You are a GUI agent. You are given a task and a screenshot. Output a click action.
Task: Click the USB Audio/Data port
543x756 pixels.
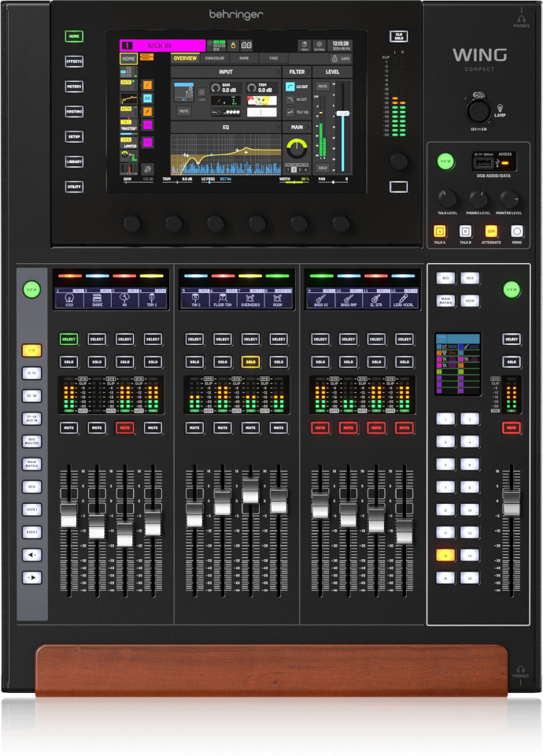[x=484, y=163]
